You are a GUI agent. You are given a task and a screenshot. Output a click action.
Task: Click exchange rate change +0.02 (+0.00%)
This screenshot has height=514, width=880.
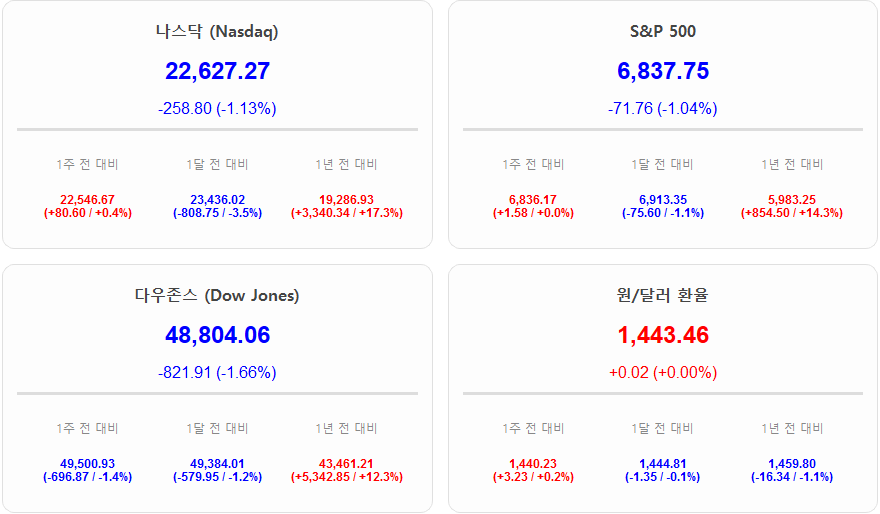tap(662, 372)
